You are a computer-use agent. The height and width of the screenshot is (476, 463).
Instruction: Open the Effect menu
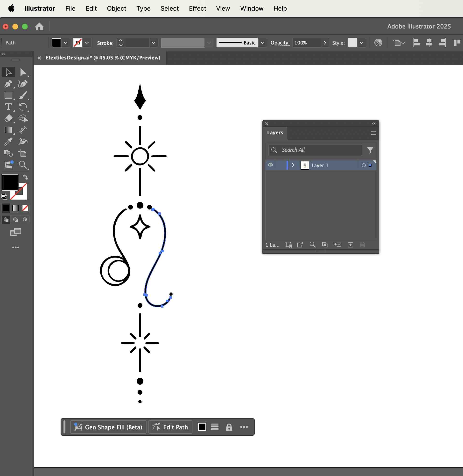197,8
